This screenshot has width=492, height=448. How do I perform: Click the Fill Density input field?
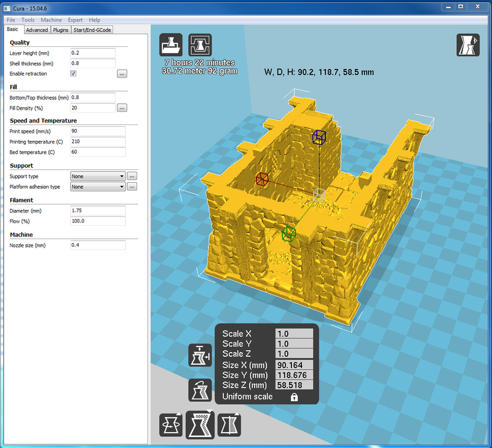point(93,108)
